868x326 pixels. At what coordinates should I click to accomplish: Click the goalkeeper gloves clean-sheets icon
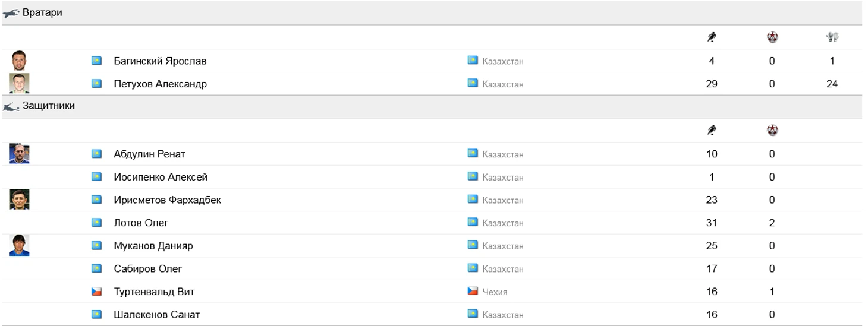click(832, 37)
